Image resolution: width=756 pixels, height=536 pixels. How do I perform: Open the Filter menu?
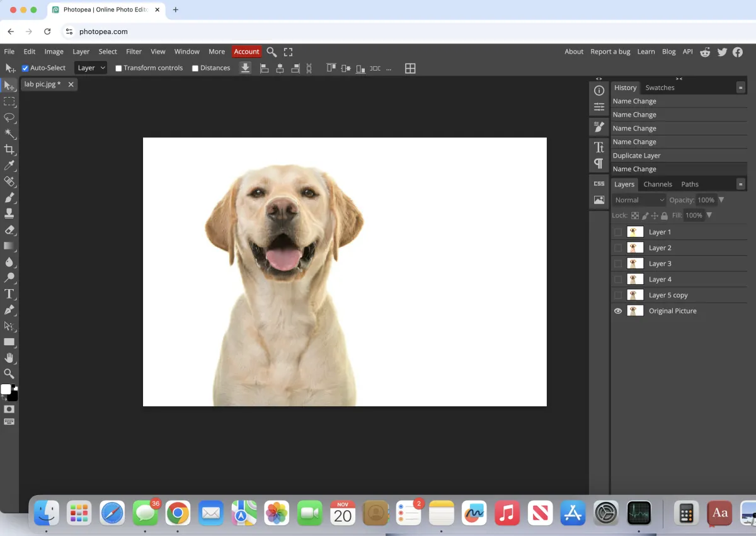coord(134,52)
